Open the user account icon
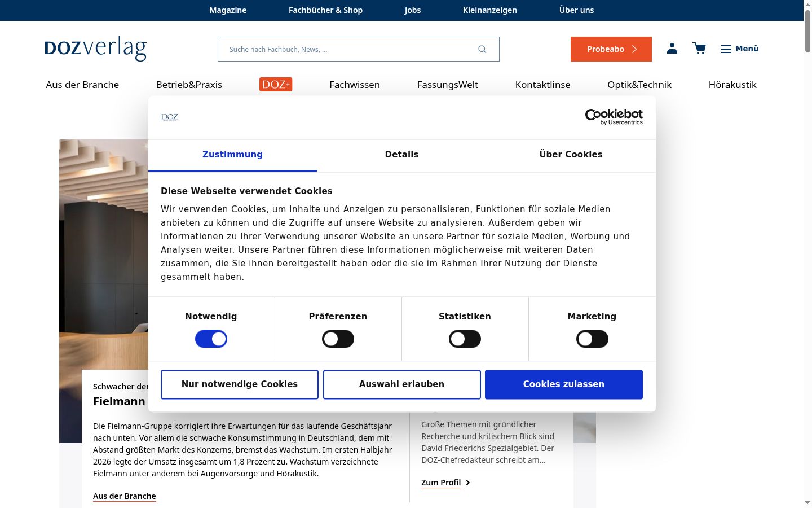Screen dimensions: 812x508 point(672,49)
